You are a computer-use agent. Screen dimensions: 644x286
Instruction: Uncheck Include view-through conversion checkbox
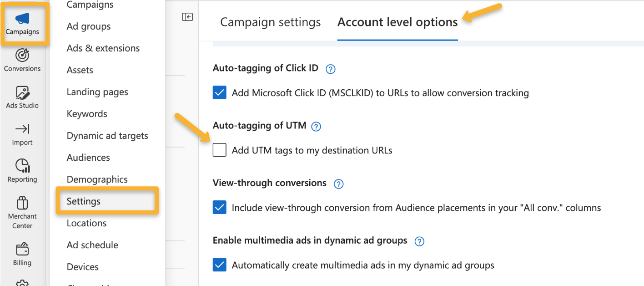(x=220, y=208)
